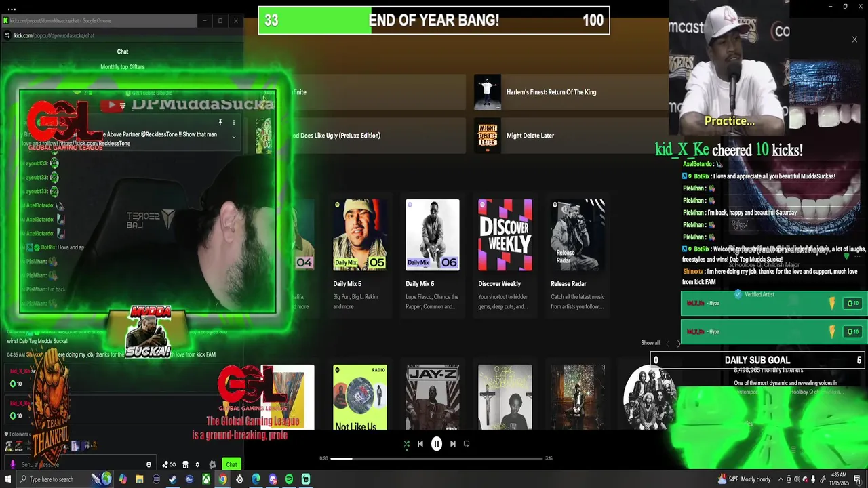Open the Not Like Us radio cover

coord(360,397)
